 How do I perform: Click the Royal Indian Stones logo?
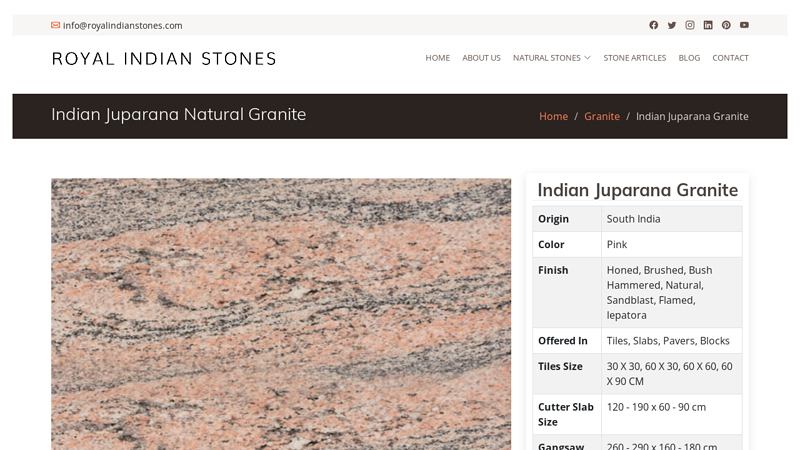tap(164, 59)
